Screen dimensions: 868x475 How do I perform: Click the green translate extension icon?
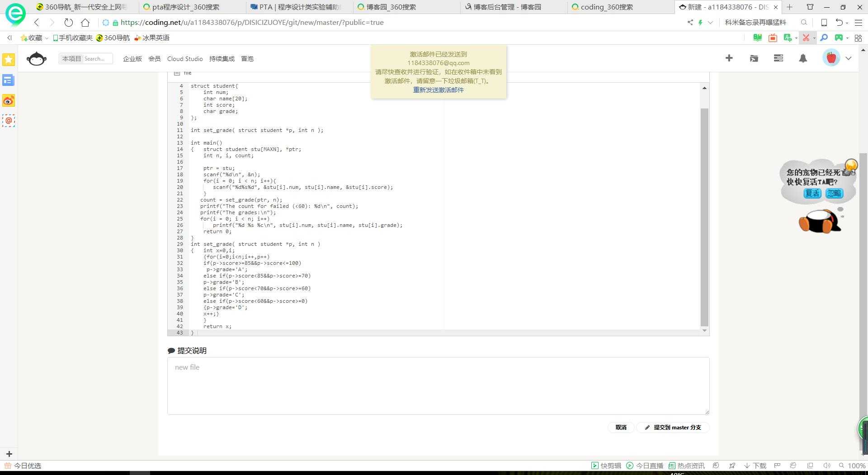pyautogui.click(x=788, y=38)
